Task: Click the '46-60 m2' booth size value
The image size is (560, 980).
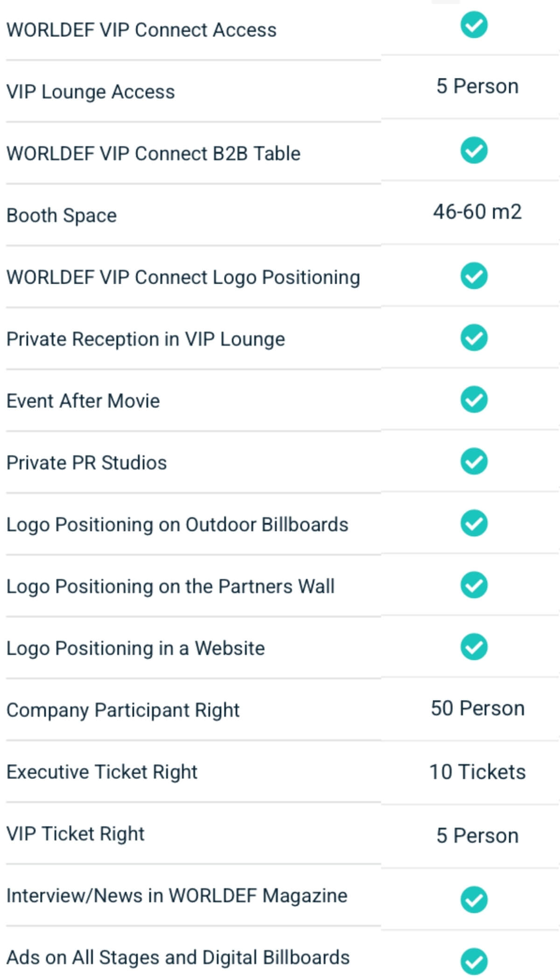Action: 477,212
